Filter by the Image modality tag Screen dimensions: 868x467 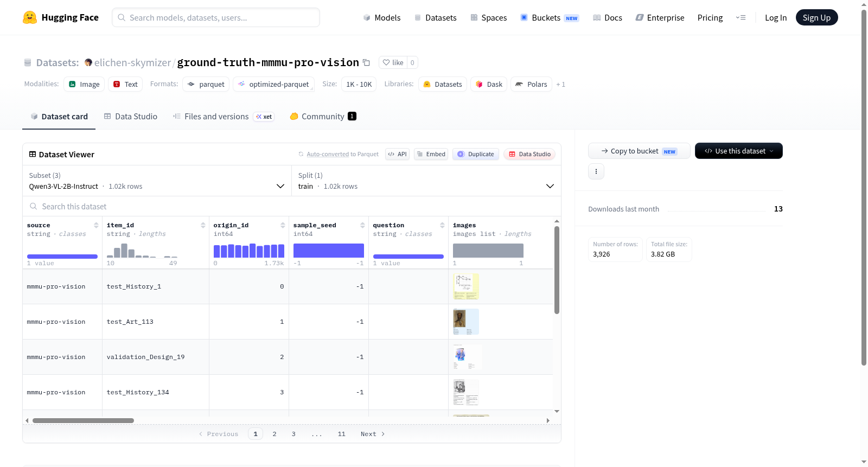pyautogui.click(x=84, y=84)
